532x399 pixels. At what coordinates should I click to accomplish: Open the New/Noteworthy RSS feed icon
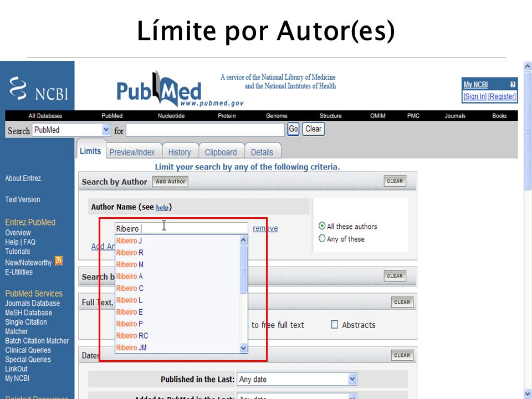(59, 260)
